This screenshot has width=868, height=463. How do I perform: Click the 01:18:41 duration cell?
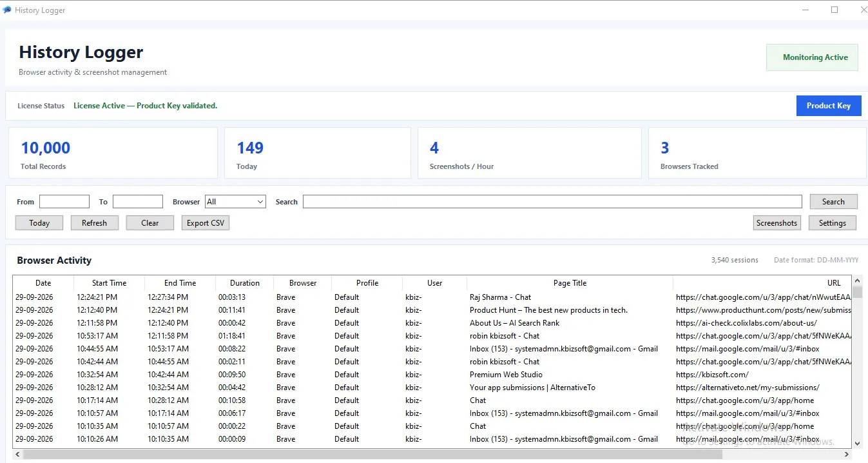click(x=232, y=336)
